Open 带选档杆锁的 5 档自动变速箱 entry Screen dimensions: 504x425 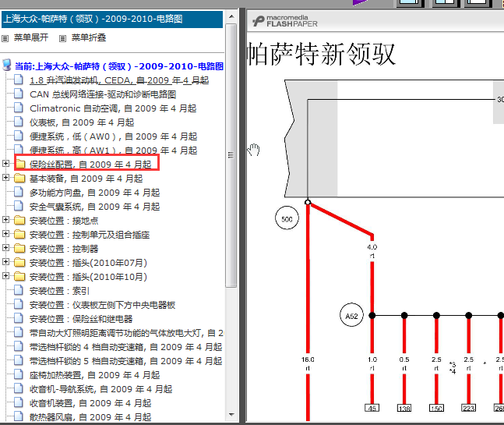click(x=125, y=361)
